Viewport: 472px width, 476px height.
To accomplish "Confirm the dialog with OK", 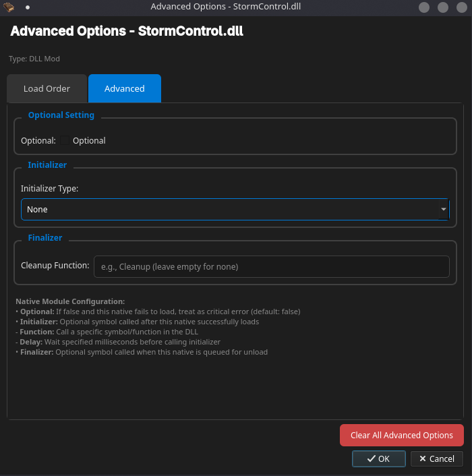I will (x=378, y=458).
